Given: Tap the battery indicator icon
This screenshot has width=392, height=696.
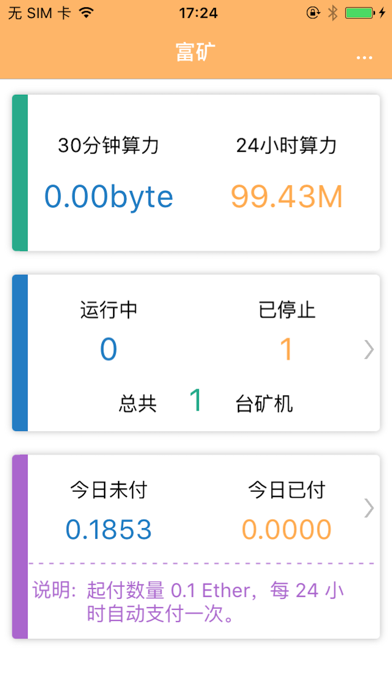Looking at the screenshot, I should pos(360,13).
